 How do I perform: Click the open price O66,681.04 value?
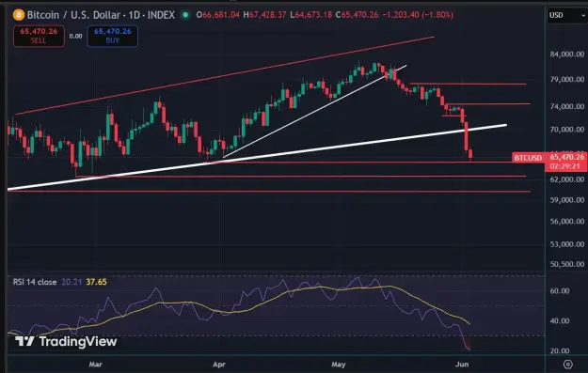[218, 15]
